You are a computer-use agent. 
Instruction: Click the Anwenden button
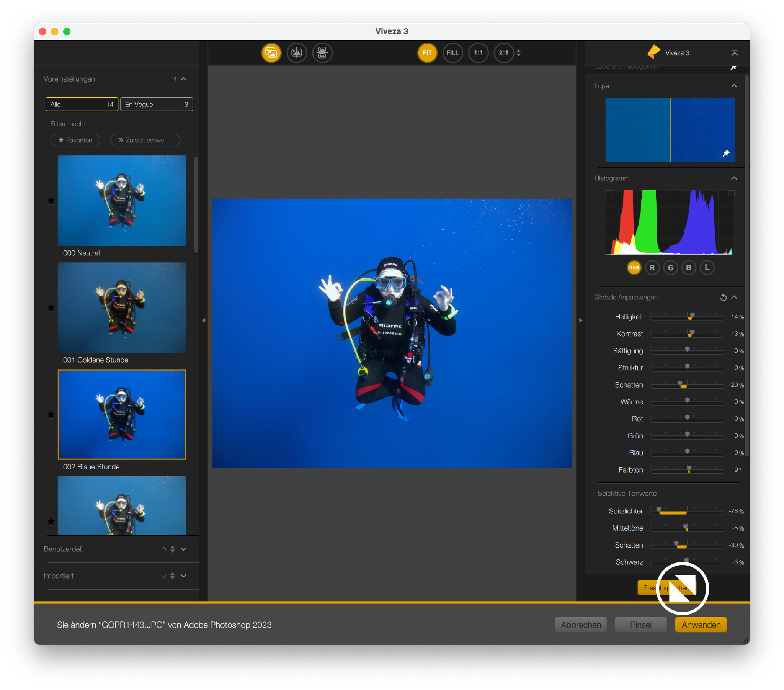[x=701, y=625]
